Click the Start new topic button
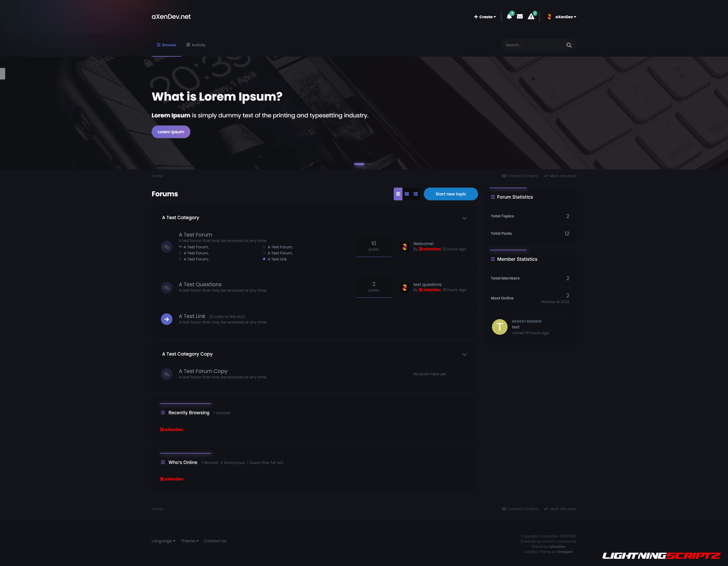The image size is (728, 566). tap(451, 194)
